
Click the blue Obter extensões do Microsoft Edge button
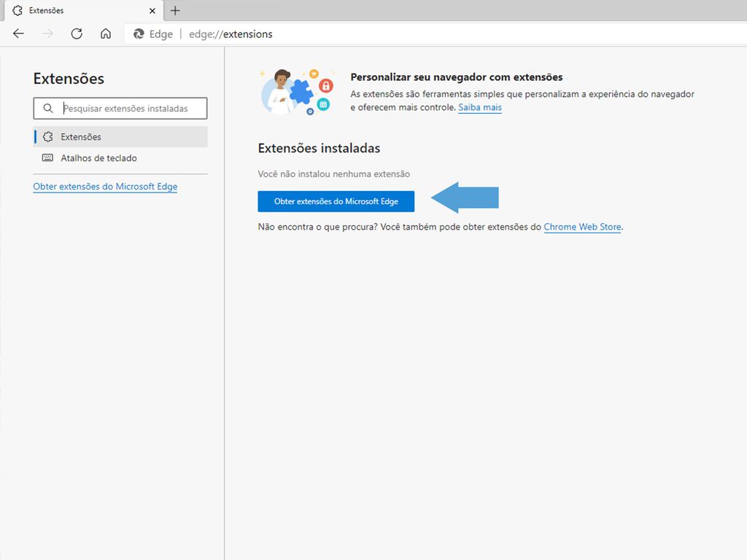(x=336, y=201)
